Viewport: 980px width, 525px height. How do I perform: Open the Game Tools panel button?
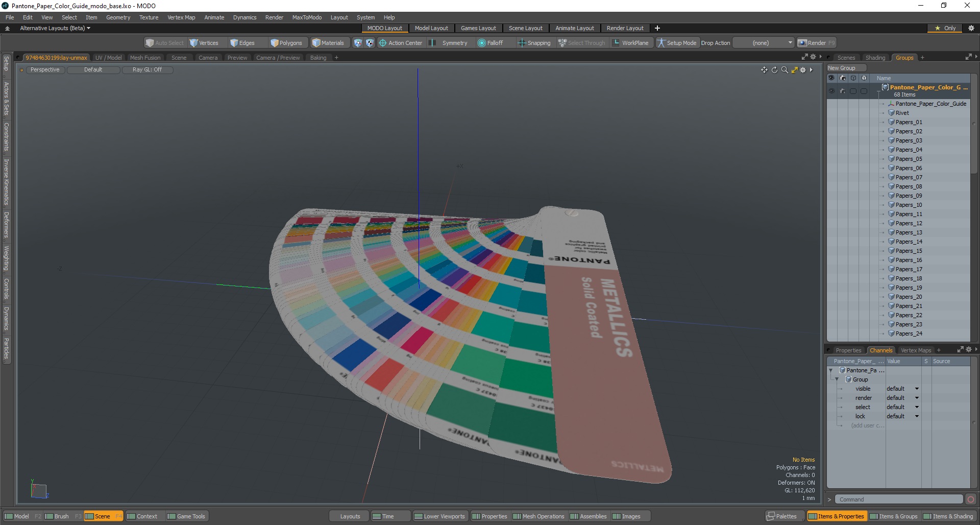click(186, 516)
